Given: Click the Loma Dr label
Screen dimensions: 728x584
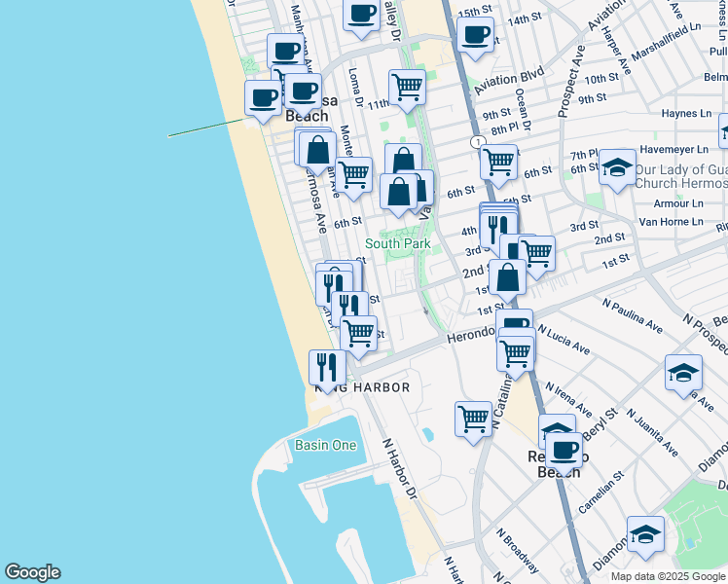Looking at the screenshot, I should point(355,88).
